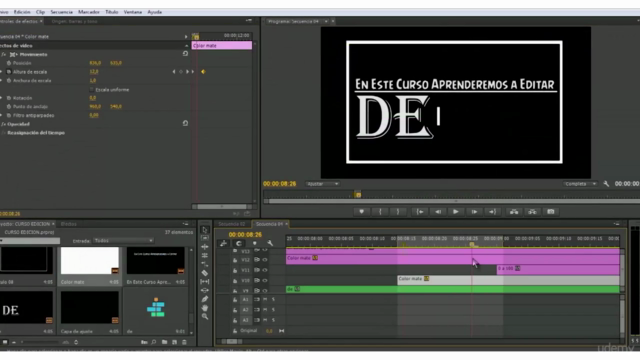Select the Selection tool in the tools panel
The height and width of the screenshot is (360, 640).
(205, 230)
